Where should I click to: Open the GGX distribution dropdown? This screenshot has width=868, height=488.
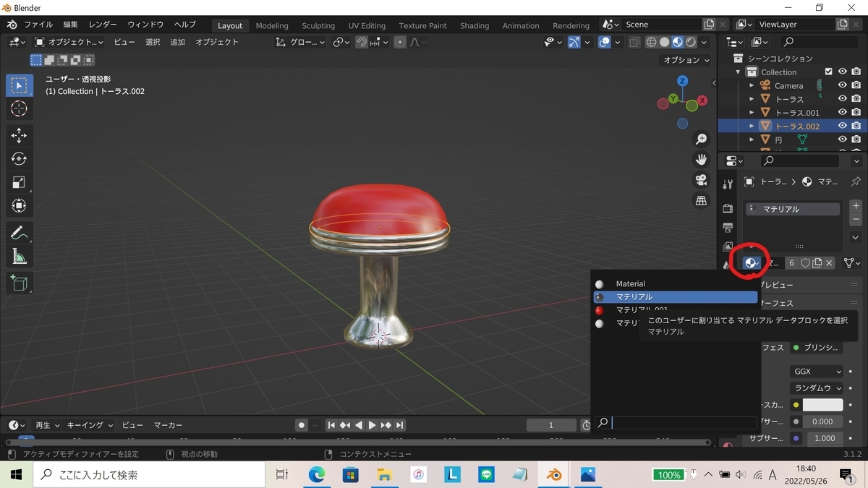817,372
